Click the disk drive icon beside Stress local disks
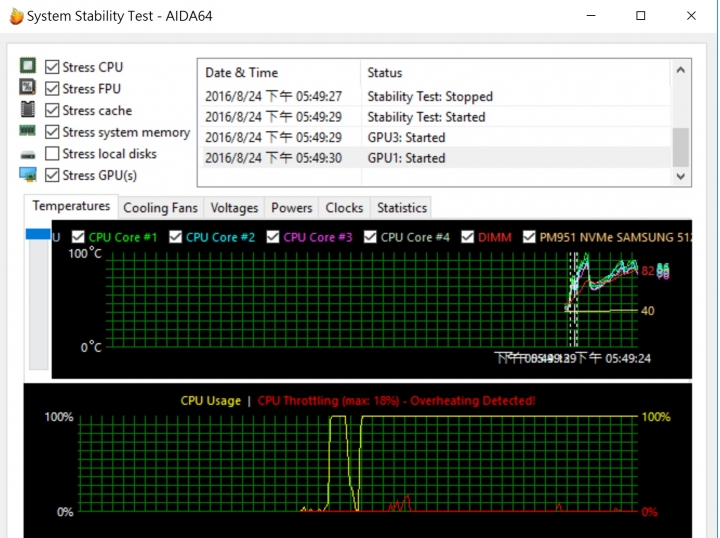 28,155
